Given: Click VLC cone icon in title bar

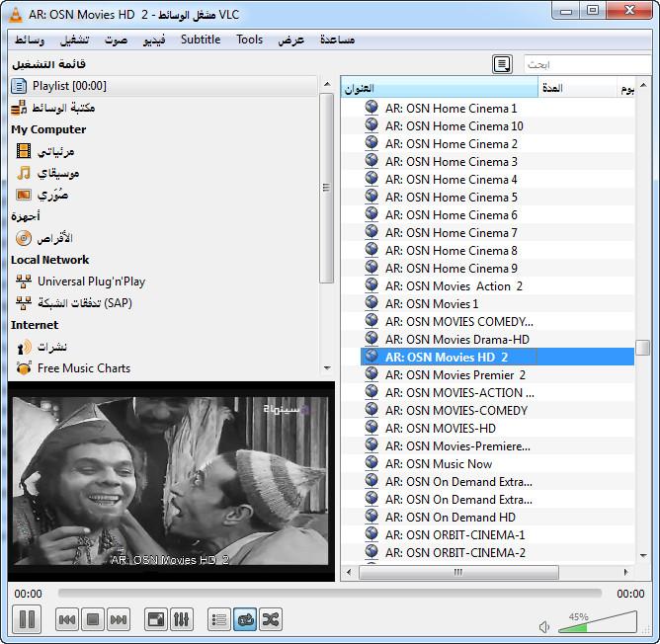Looking at the screenshot, I should (16, 15).
